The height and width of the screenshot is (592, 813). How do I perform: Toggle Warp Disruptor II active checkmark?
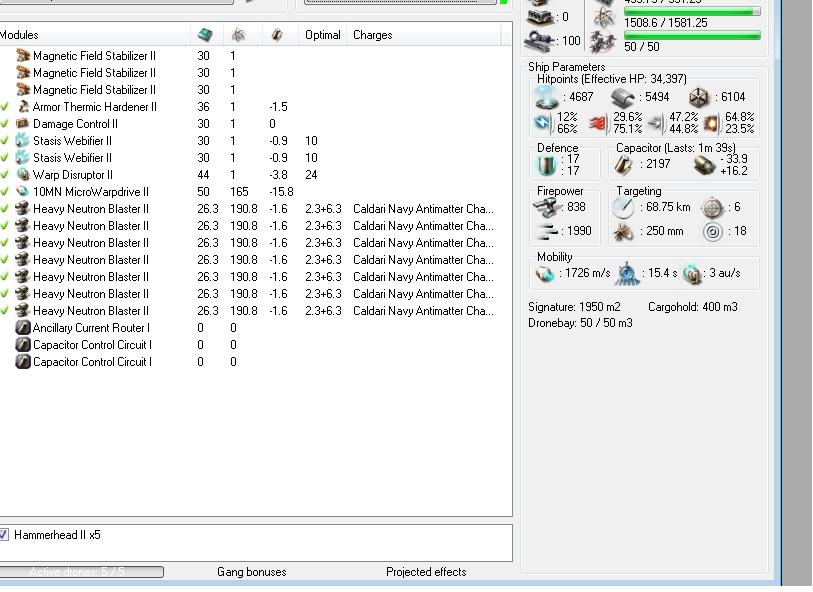(5, 175)
